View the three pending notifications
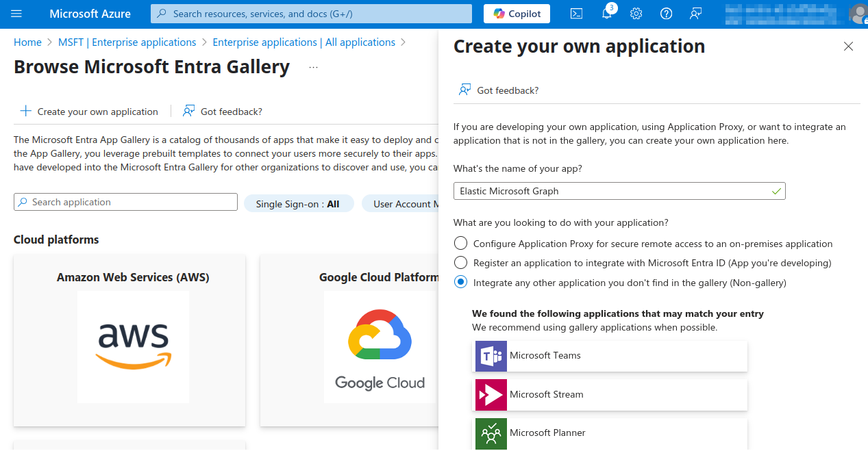The image size is (868, 451). pyautogui.click(x=606, y=14)
